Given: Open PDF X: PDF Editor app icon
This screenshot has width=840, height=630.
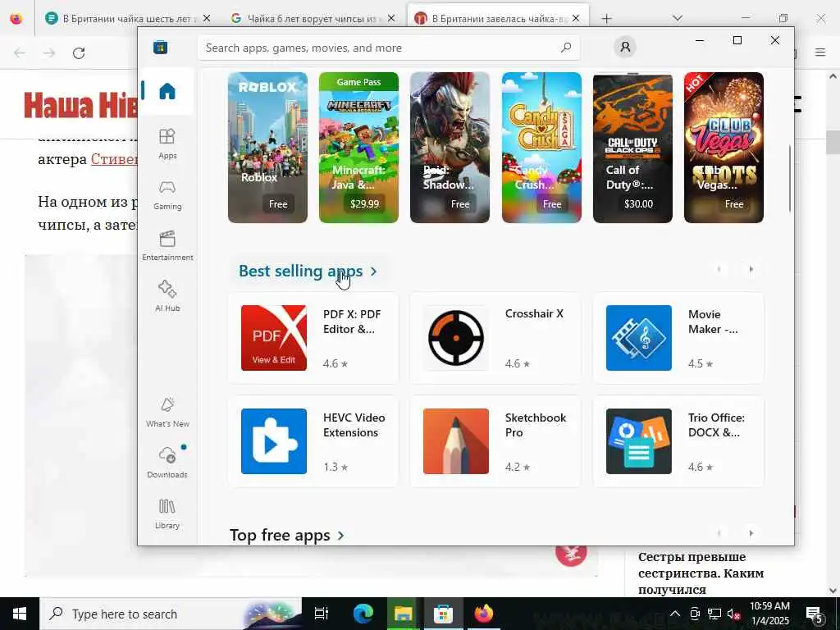Looking at the screenshot, I should [274, 338].
